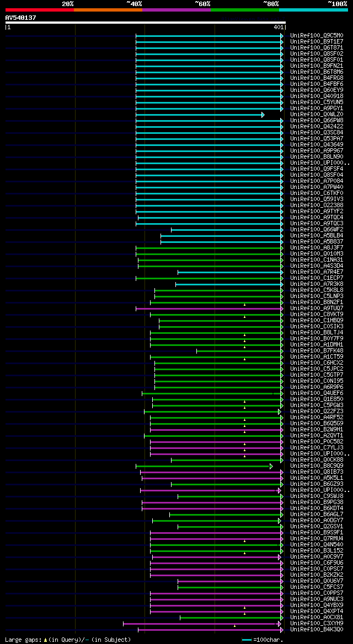
Task: Click the white query sequence bar
Action: [x=145, y=23]
